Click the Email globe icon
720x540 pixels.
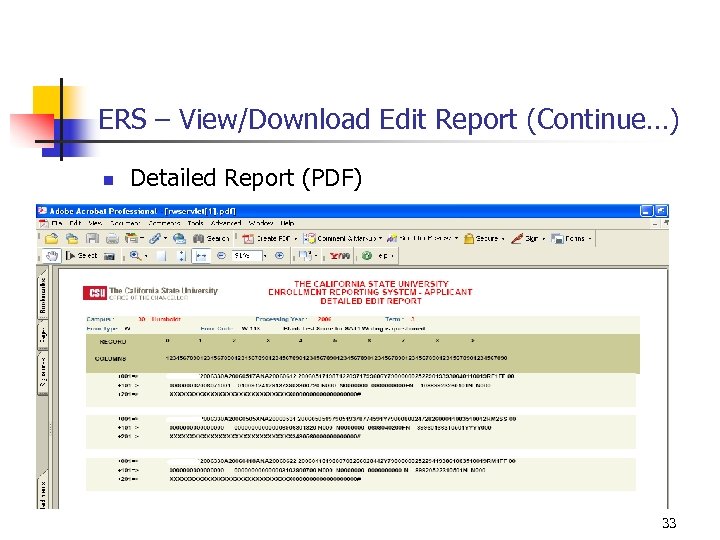[179, 238]
